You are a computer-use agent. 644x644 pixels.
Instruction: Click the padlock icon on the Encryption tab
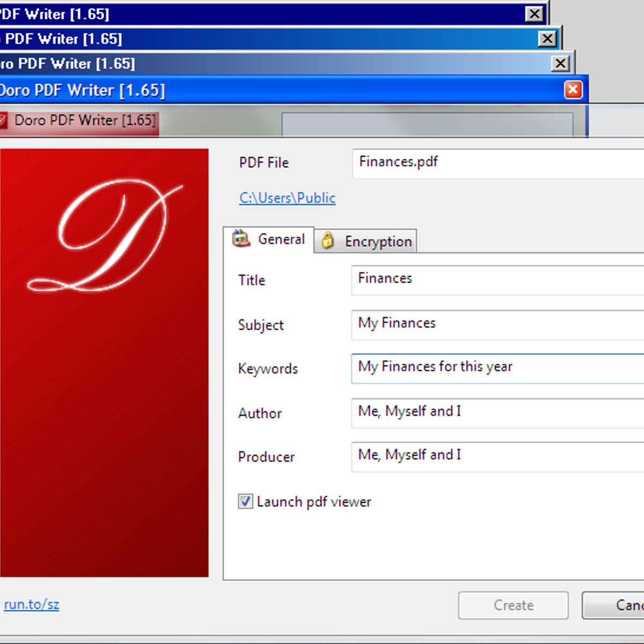[327, 241]
